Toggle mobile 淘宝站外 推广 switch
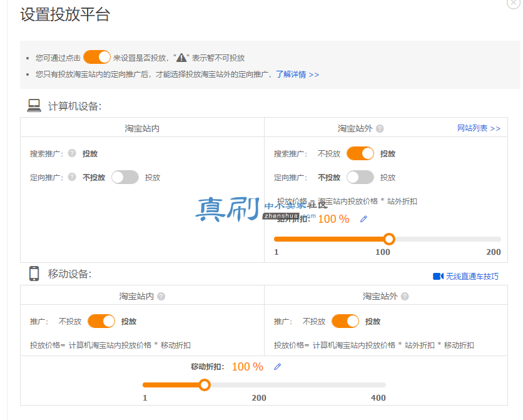This screenshot has width=523, height=420. point(345,321)
